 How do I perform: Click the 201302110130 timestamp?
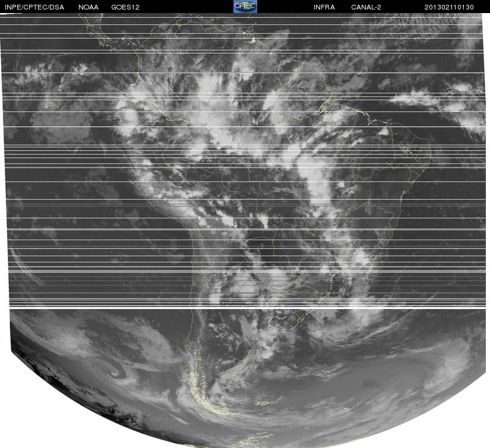(449, 7)
